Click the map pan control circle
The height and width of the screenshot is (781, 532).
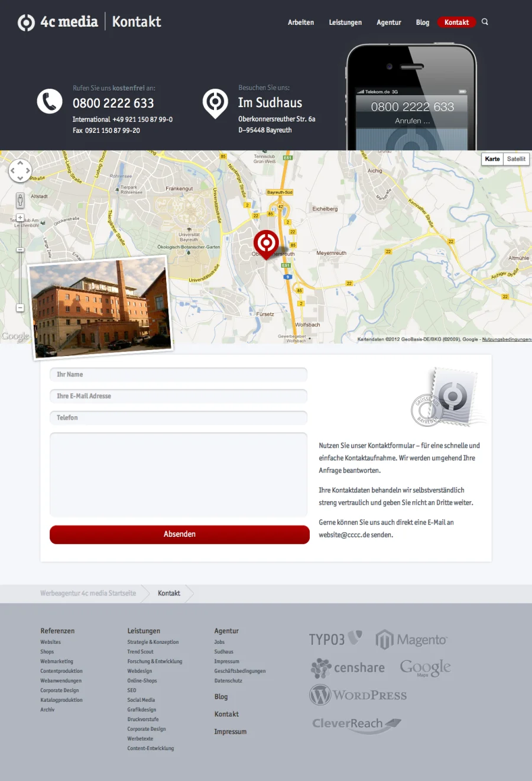tap(20, 171)
